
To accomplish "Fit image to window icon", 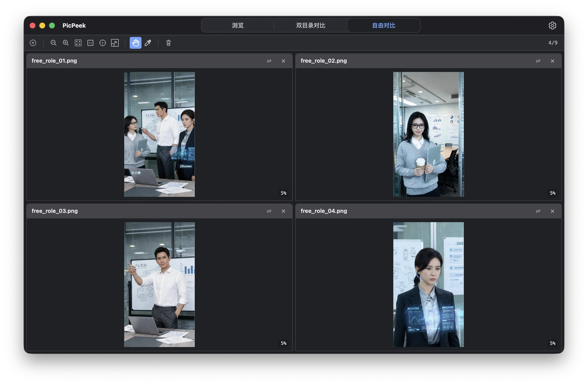I will [78, 43].
